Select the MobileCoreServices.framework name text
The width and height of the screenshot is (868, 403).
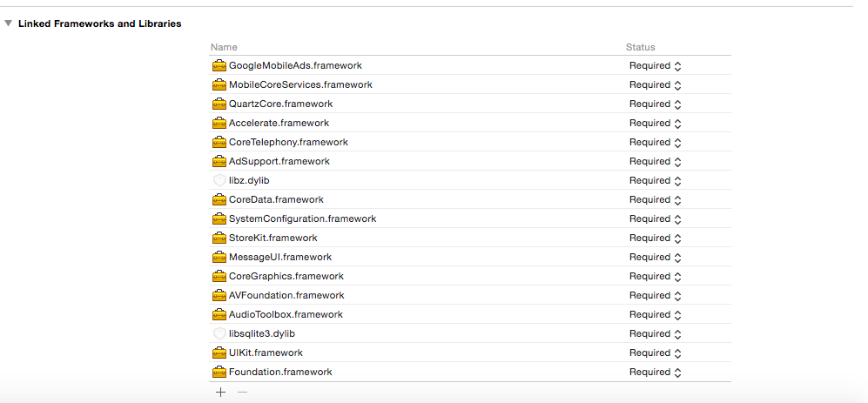[x=300, y=84]
